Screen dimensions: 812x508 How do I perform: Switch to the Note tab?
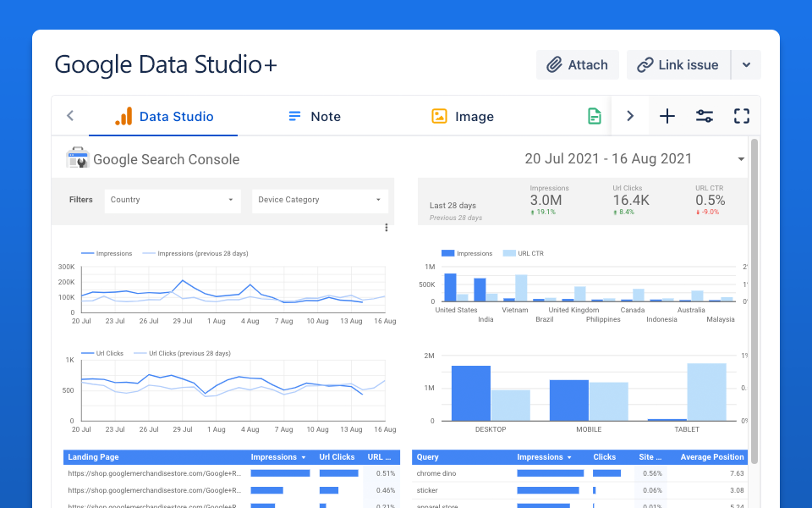click(315, 116)
